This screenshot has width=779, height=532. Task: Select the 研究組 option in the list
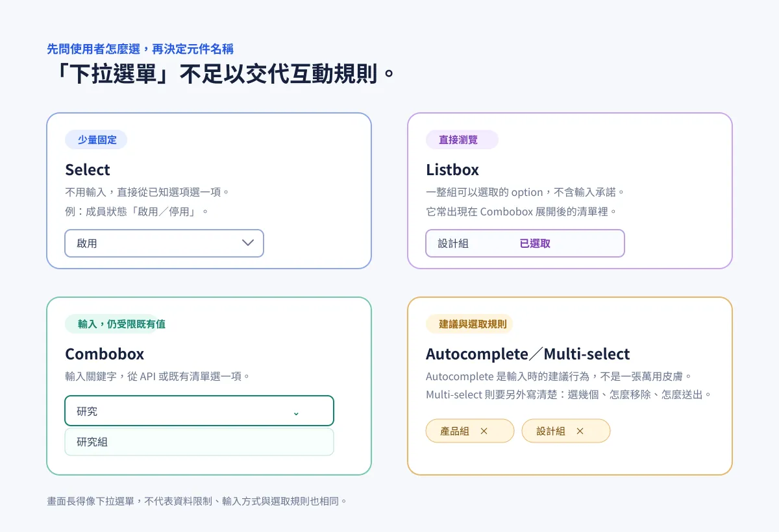[x=199, y=442]
